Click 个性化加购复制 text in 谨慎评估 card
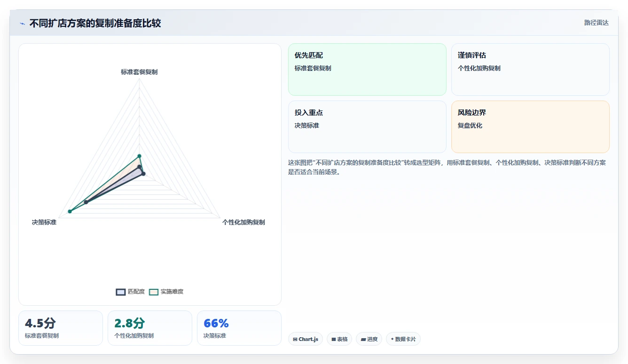Screen dimensions: 628x364 click(x=479, y=69)
